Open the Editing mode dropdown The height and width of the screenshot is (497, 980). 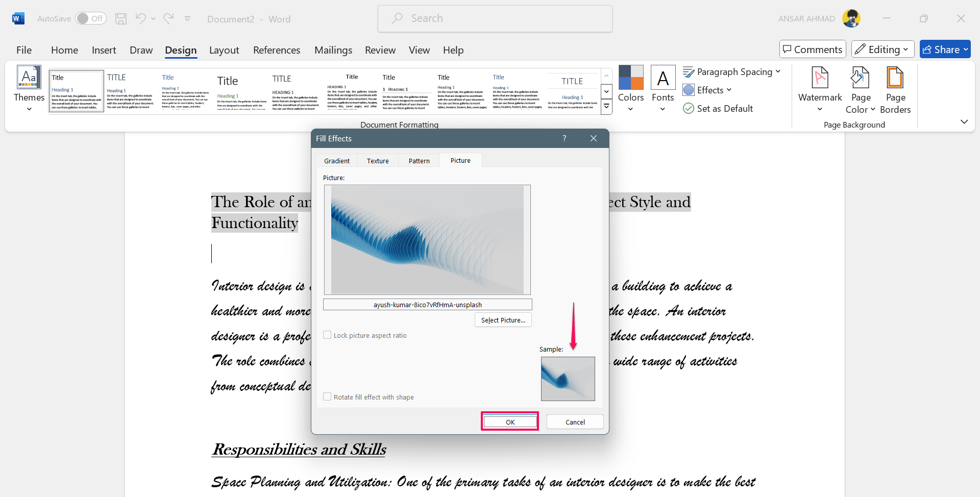(x=883, y=49)
